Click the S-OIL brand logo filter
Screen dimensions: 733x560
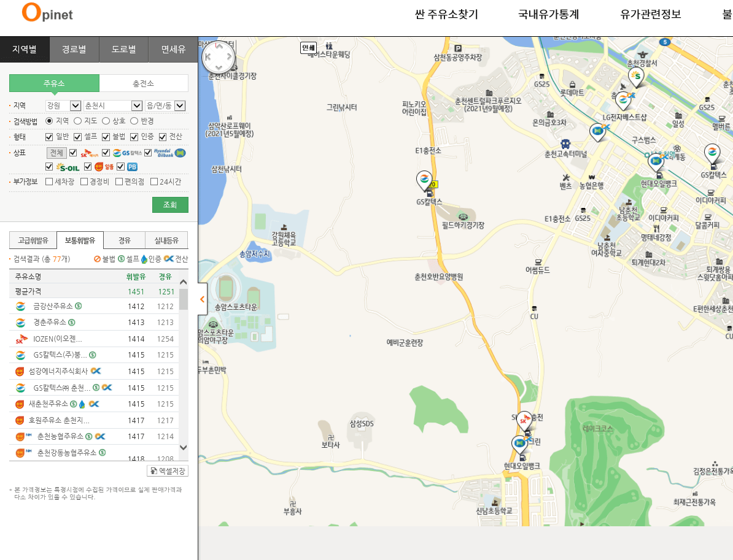(68, 167)
